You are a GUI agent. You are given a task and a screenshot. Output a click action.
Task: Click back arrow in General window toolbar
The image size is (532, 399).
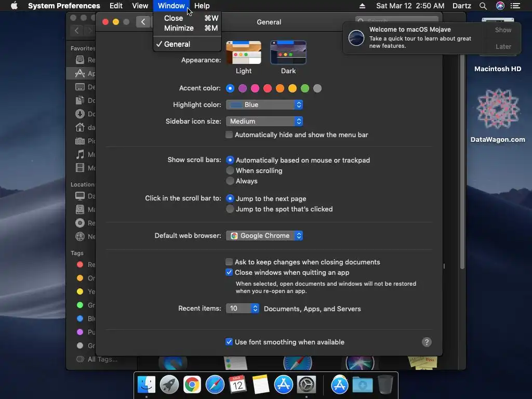click(x=143, y=22)
